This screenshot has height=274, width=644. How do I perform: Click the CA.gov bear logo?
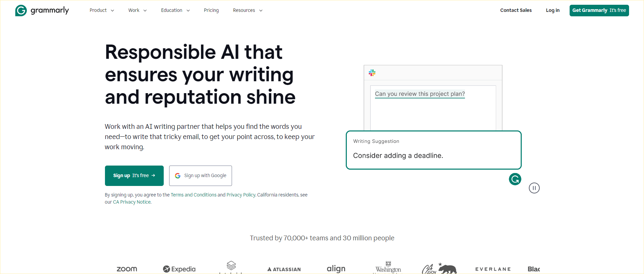[x=439, y=268]
